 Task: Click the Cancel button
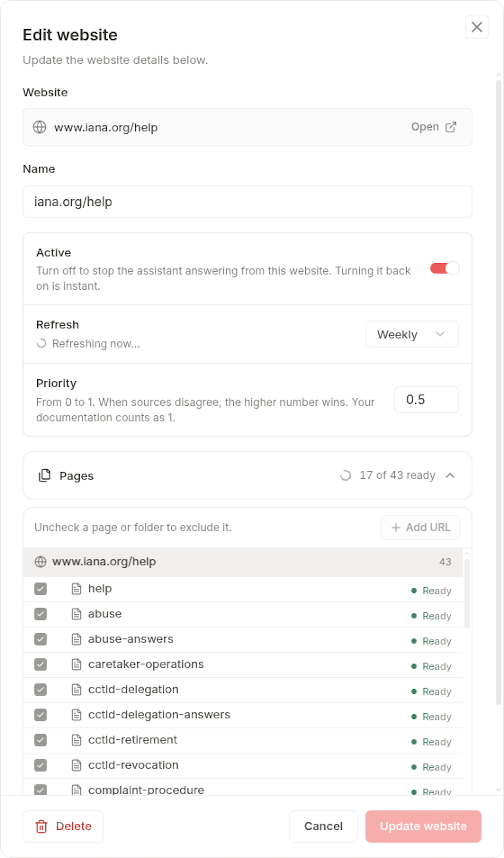[x=323, y=826]
